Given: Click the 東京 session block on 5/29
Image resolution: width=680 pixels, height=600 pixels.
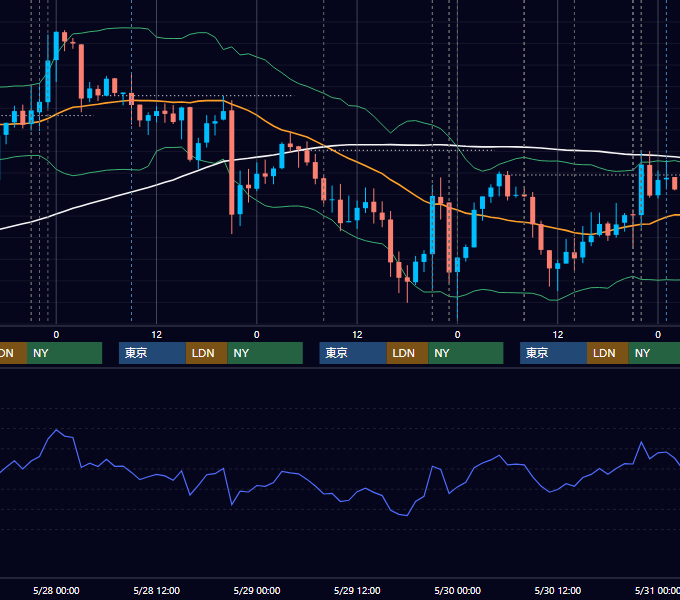Looking at the screenshot, I should tap(353, 353).
